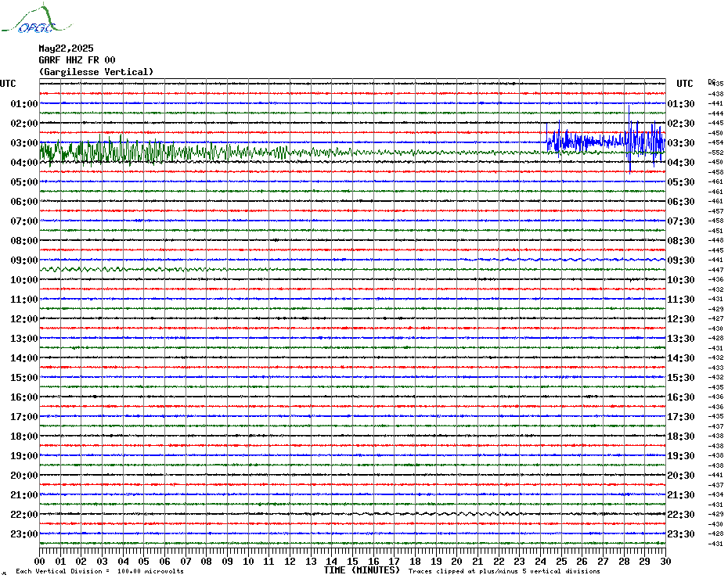Click the Traces clipped at plus/minus 5 note
Screen dimensions: 728x582
tap(504, 571)
